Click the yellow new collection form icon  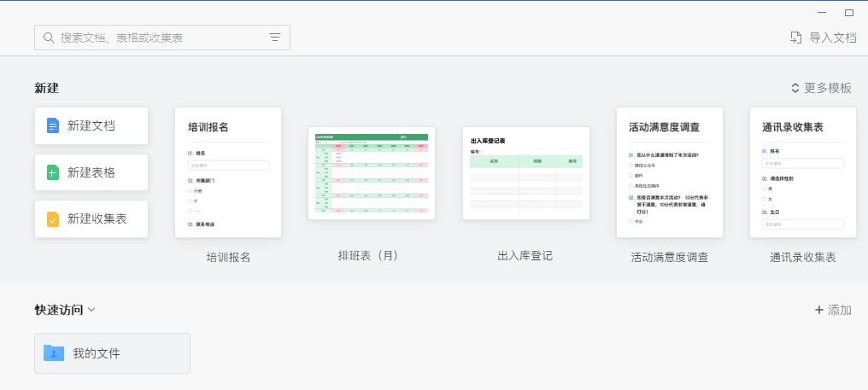pos(53,219)
